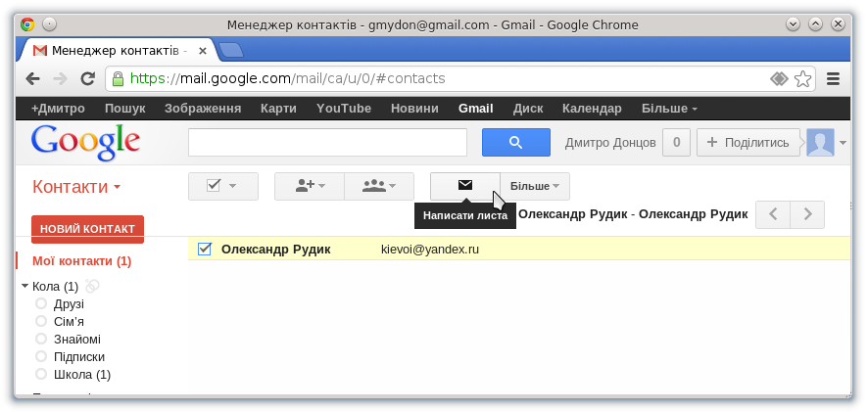Close the Менеджер контактів tab
The width and height of the screenshot is (868, 412).
[x=202, y=51]
